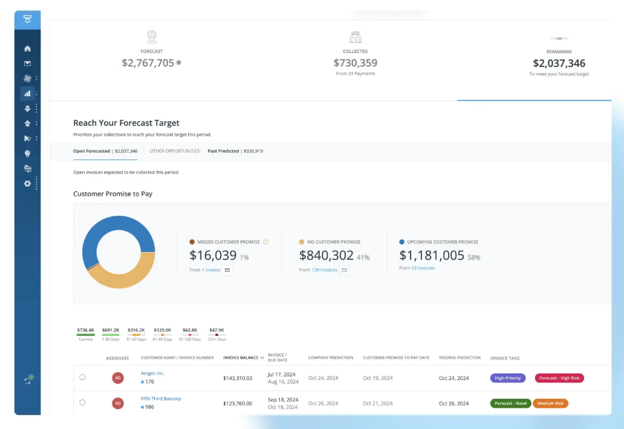This screenshot has height=429, width=624.
Task: Switch to the Past Predicted tab
Action: pyautogui.click(x=235, y=151)
